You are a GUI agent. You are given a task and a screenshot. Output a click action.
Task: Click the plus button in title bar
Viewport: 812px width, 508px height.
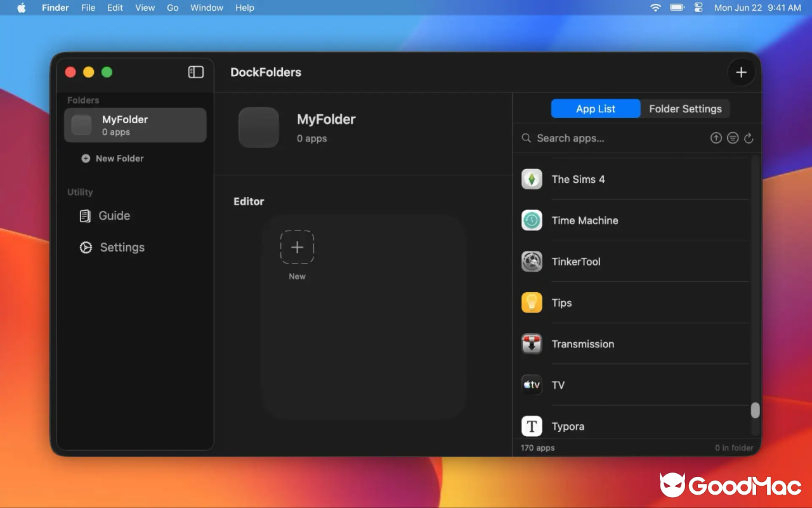(741, 72)
